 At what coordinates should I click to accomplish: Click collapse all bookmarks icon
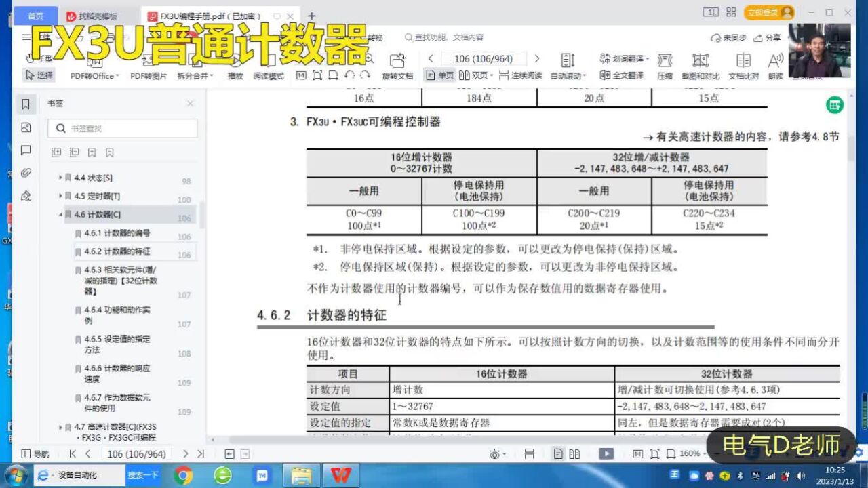pyautogui.click(x=74, y=152)
